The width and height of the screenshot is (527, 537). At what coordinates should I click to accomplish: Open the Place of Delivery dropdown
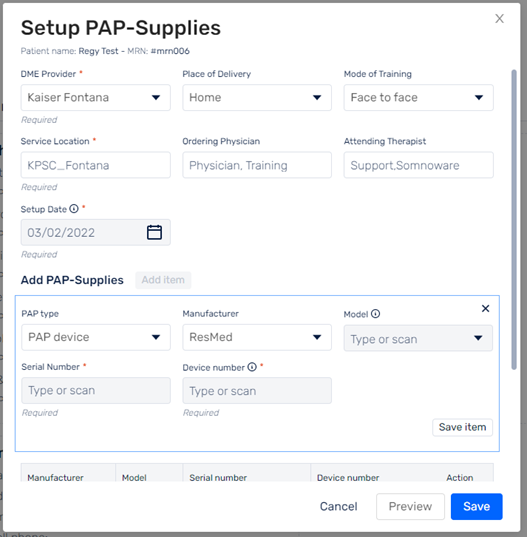257,98
